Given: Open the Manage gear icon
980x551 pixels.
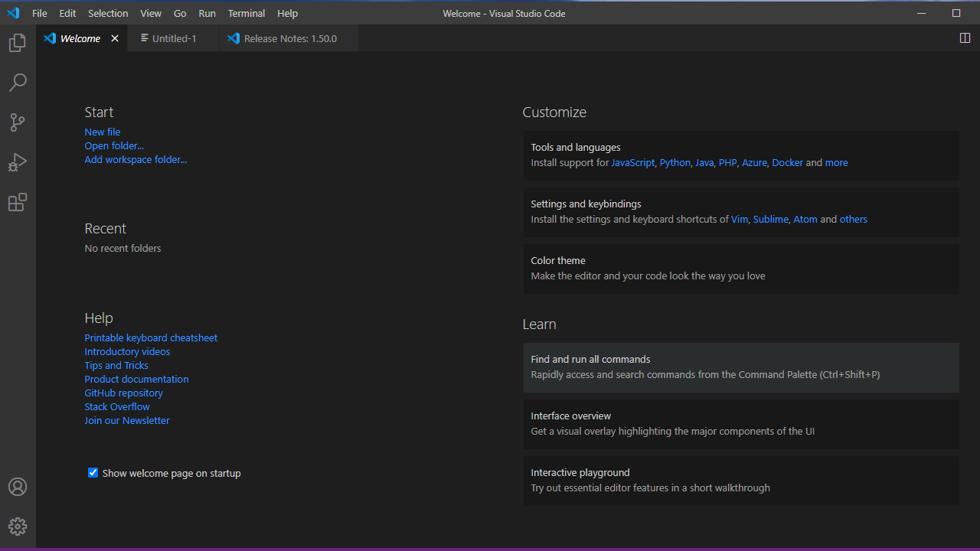Looking at the screenshot, I should [x=17, y=526].
